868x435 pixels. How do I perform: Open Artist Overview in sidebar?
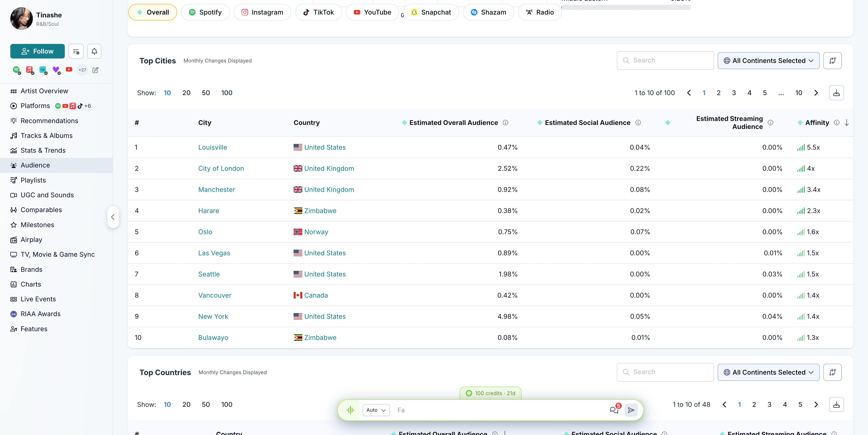click(44, 91)
